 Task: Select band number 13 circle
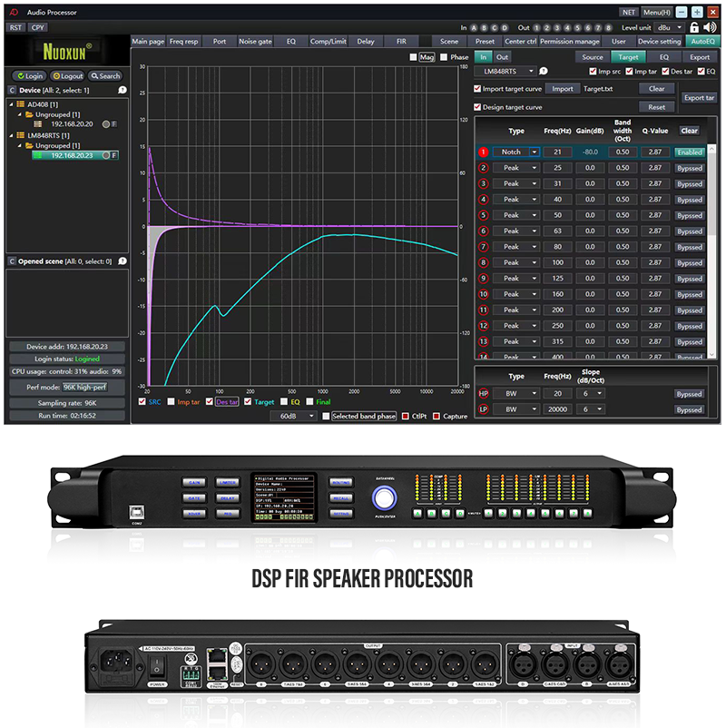tap(483, 341)
